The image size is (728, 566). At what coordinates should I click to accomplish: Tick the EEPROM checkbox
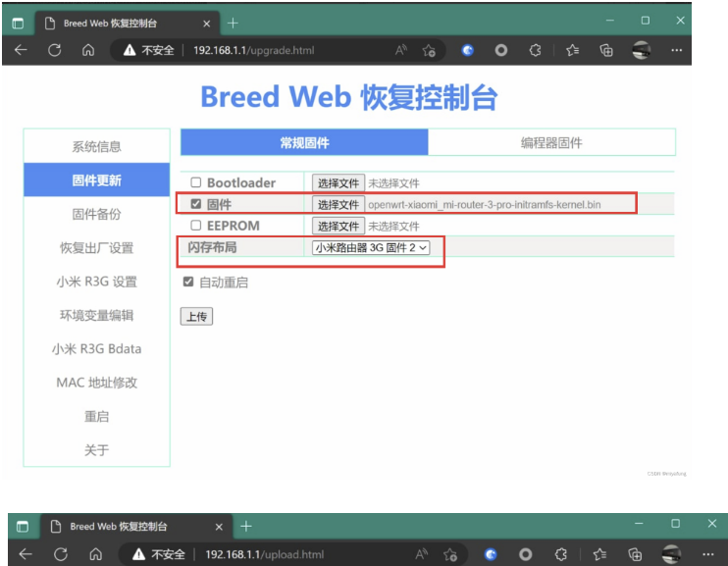pyautogui.click(x=196, y=226)
